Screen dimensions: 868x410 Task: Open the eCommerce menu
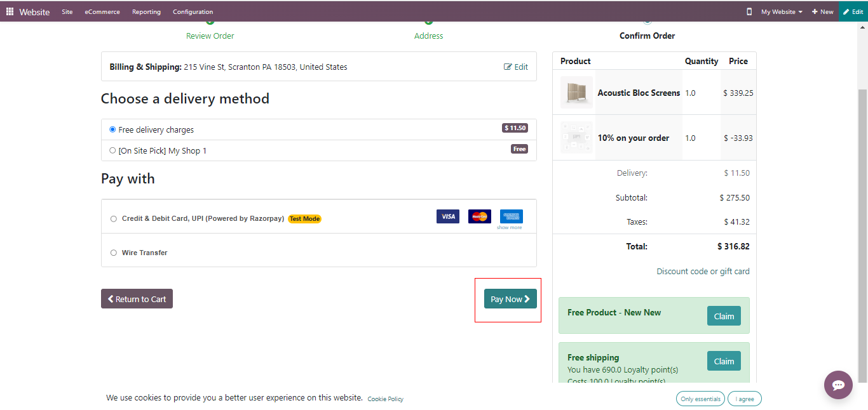tap(102, 11)
